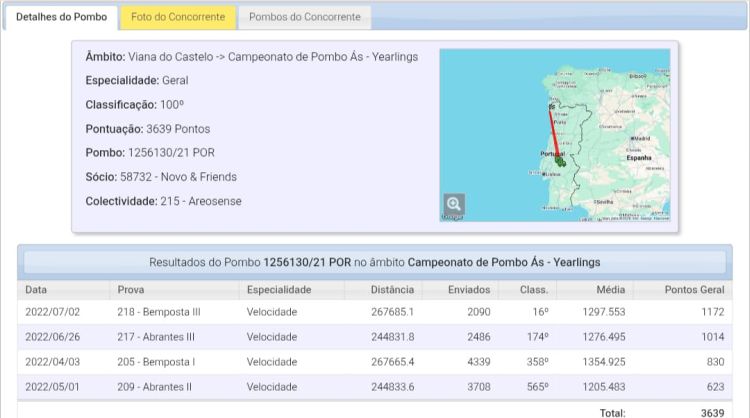Click the Resultados do Pombo panel header
Screen dimensions: 750x418
[375, 262]
